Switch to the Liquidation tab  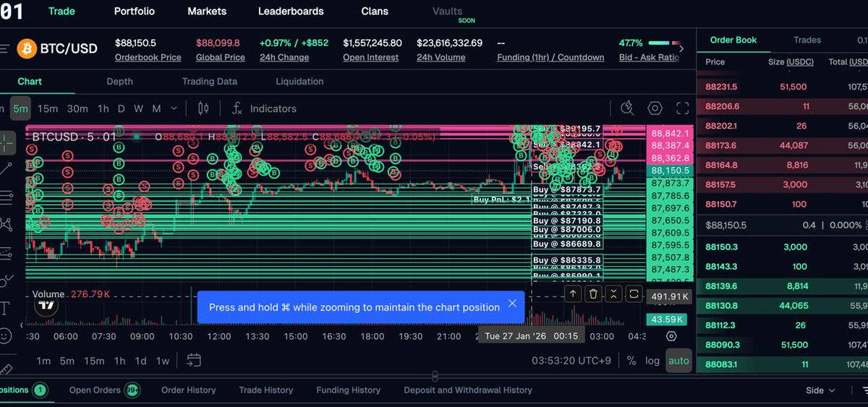[299, 82]
